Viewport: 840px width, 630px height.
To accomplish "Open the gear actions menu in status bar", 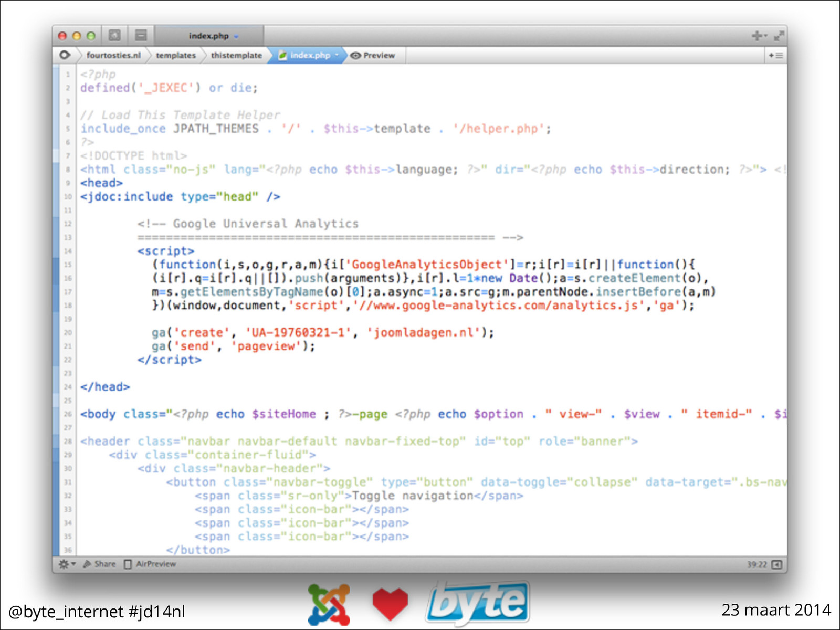I will 67,564.
